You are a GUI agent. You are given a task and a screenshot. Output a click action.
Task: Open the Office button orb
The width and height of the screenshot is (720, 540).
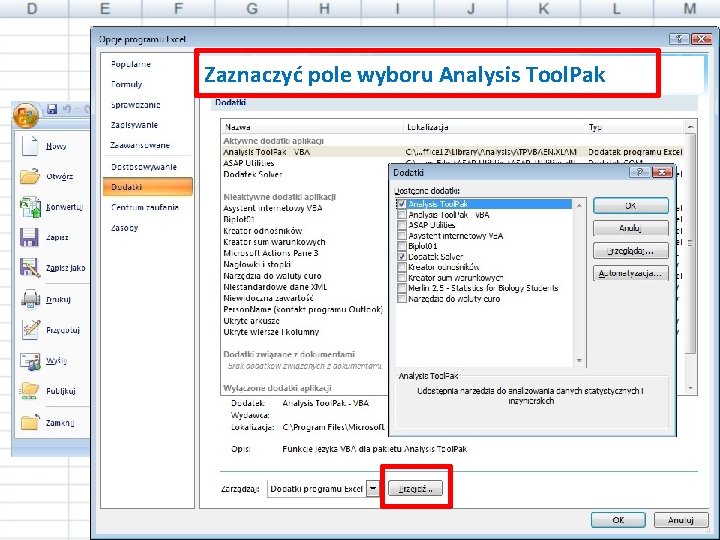click(26, 115)
